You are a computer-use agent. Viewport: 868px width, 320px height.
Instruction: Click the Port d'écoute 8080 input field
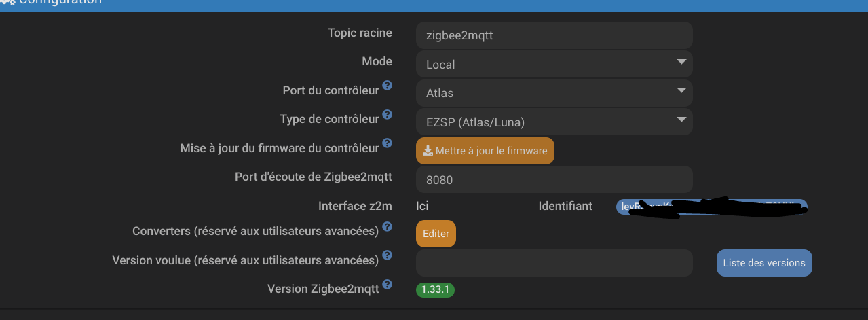pyautogui.click(x=554, y=179)
